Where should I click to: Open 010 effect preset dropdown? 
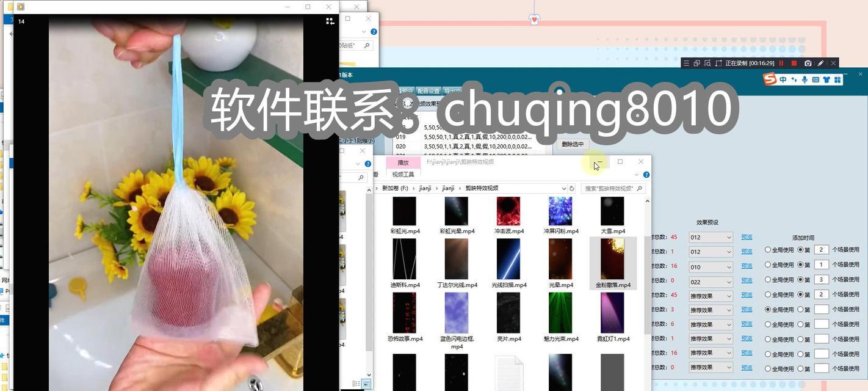[711, 267]
